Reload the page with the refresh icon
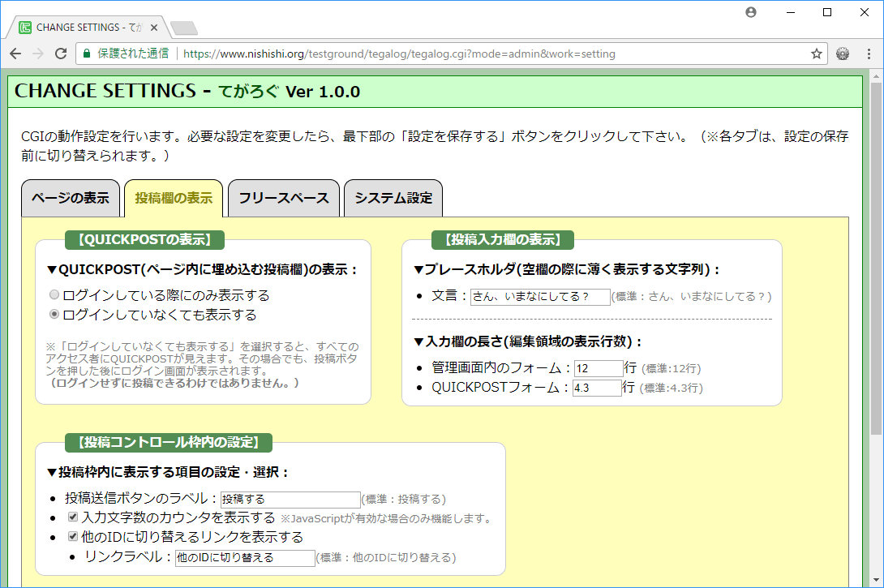 tap(61, 54)
